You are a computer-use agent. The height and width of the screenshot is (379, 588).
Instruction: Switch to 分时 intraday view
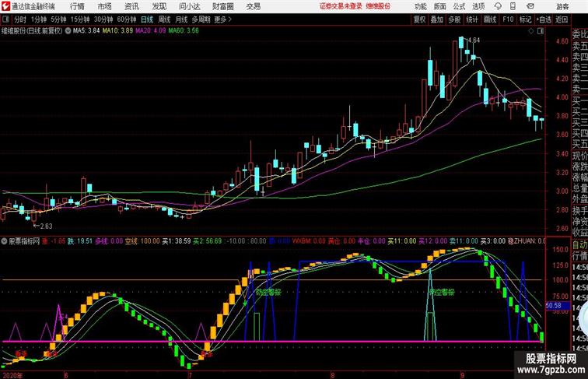20,19
